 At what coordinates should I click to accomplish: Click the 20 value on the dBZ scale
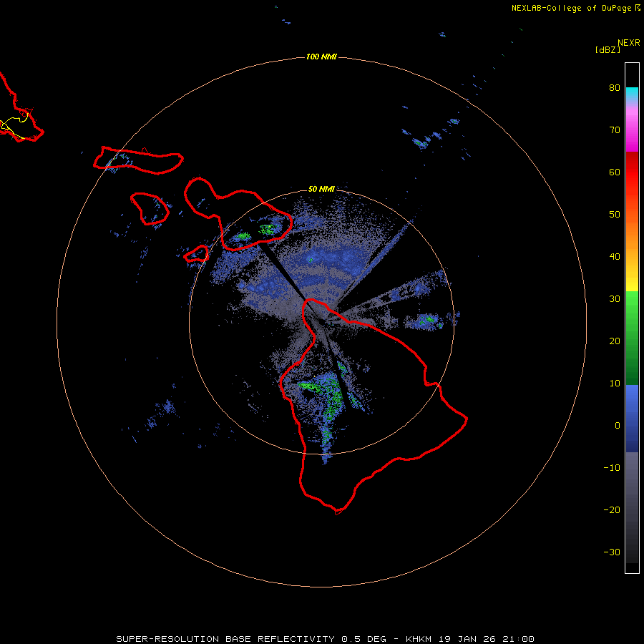615,341
